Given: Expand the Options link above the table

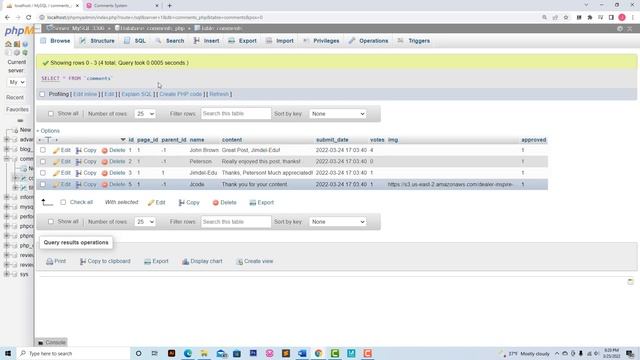Looking at the screenshot, I should coord(48,131).
